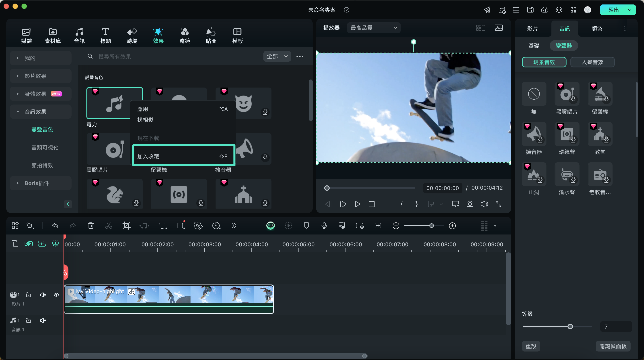Take a snapshot with the camera icon
The height and width of the screenshot is (360, 644).
pos(470,204)
